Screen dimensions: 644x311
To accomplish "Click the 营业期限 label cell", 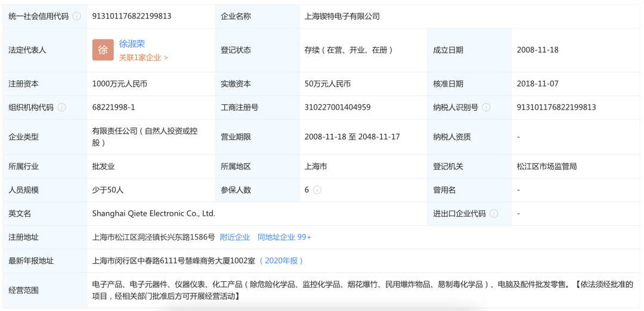I will 258,137.
